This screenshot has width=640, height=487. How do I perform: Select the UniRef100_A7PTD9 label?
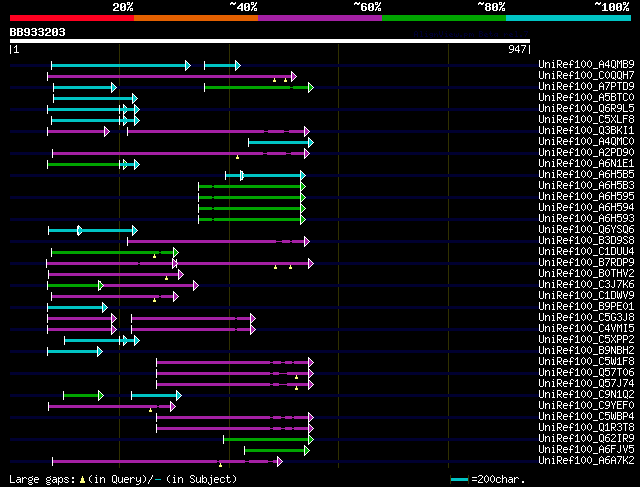(586, 86)
